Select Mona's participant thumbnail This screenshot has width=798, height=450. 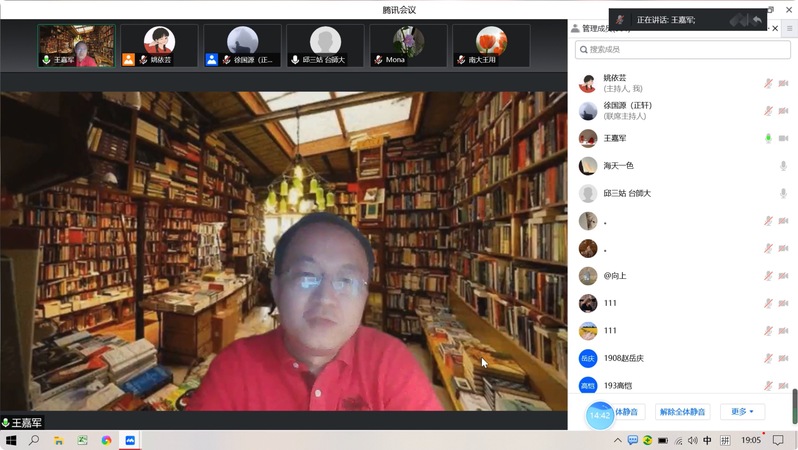point(407,46)
